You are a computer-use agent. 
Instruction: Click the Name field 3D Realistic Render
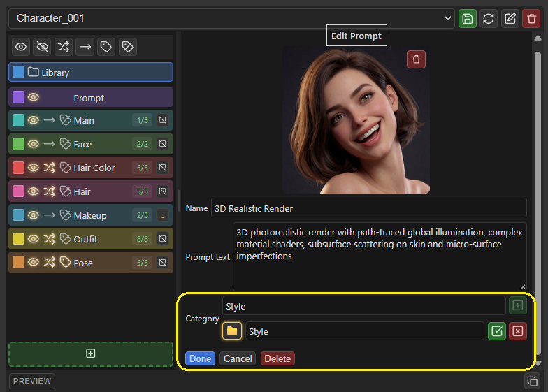(x=369, y=208)
